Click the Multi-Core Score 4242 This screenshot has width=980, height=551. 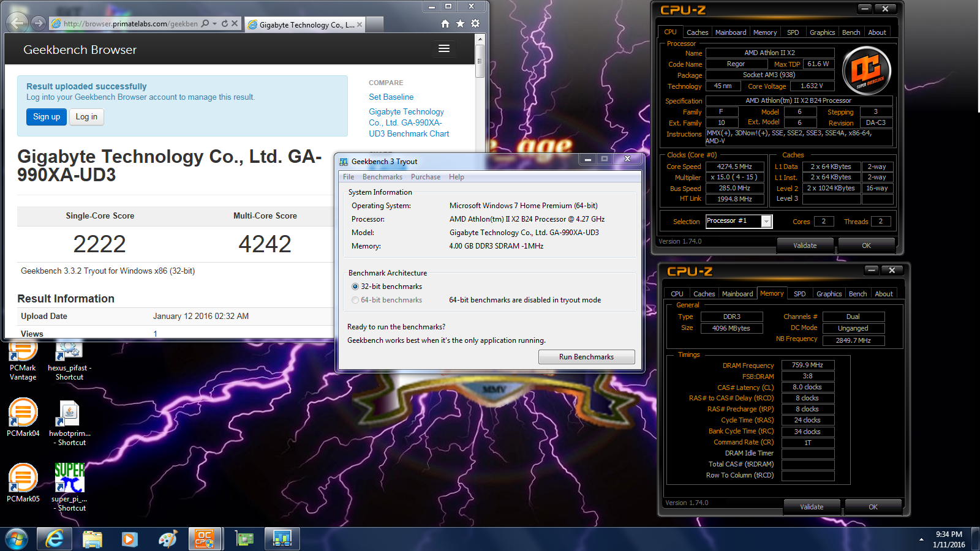pyautogui.click(x=265, y=244)
